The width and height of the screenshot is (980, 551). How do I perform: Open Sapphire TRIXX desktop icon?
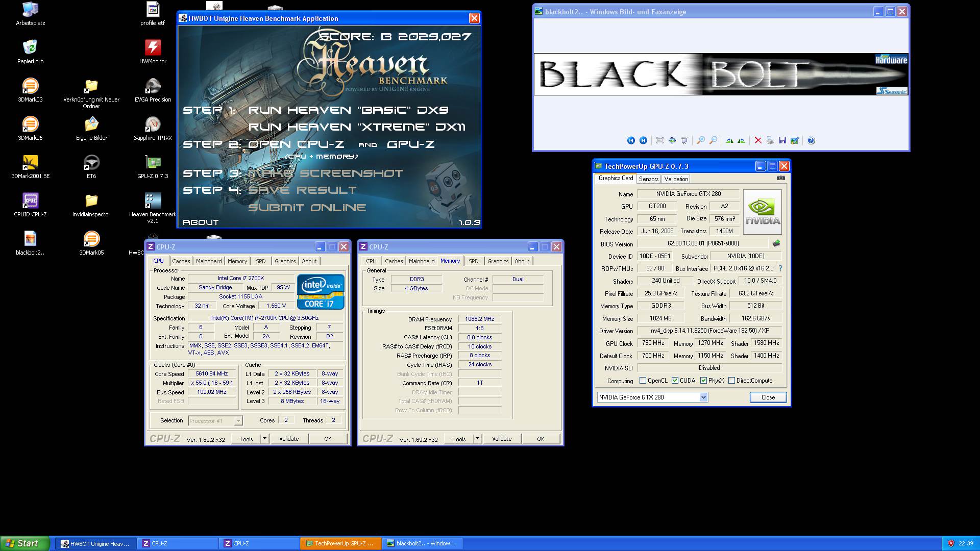click(153, 128)
